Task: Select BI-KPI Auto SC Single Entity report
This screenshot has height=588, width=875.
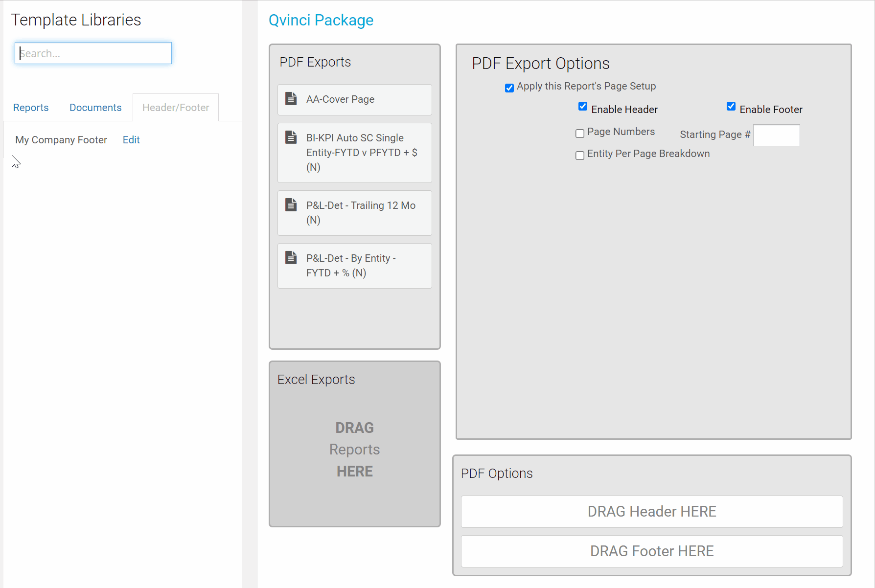Action: click(355, 153)
